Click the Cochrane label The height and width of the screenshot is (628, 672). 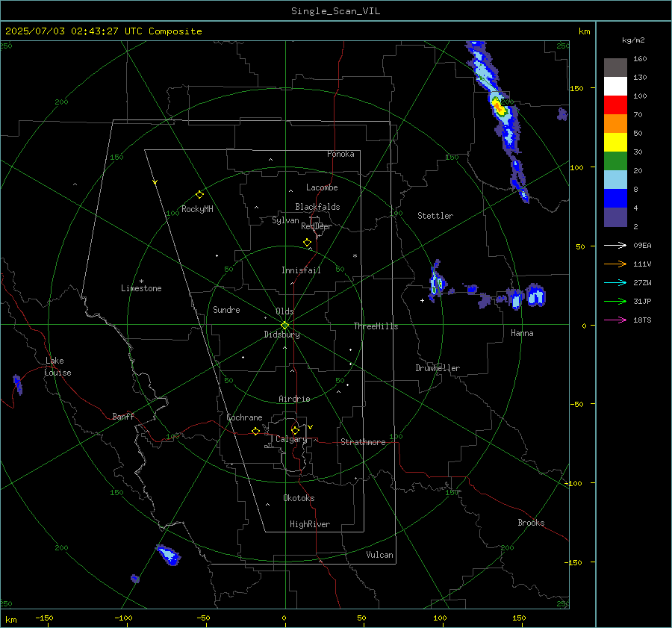[x=244, y=417]
